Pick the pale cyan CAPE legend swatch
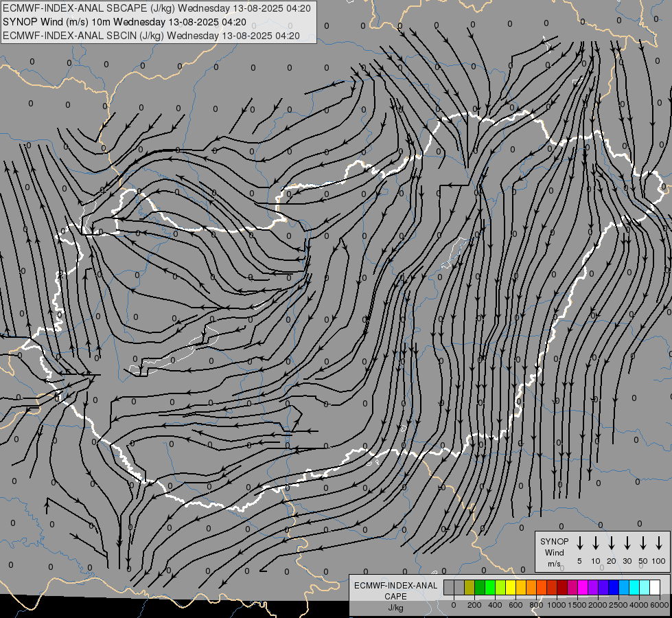The width and height of the screenshot is (672, 618). click(x=645, y=588)
